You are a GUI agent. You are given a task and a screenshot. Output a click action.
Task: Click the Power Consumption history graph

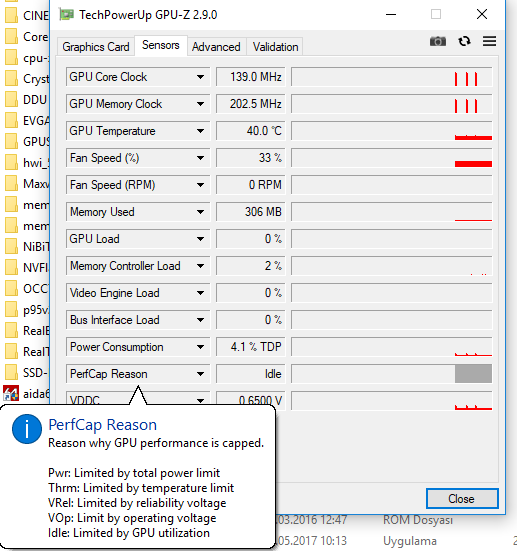(392, 347)
